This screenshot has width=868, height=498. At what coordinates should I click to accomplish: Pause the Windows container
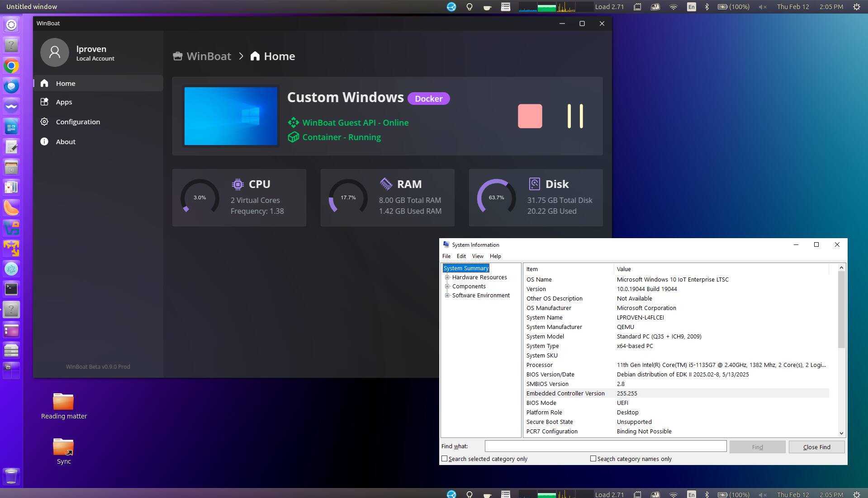575,116
